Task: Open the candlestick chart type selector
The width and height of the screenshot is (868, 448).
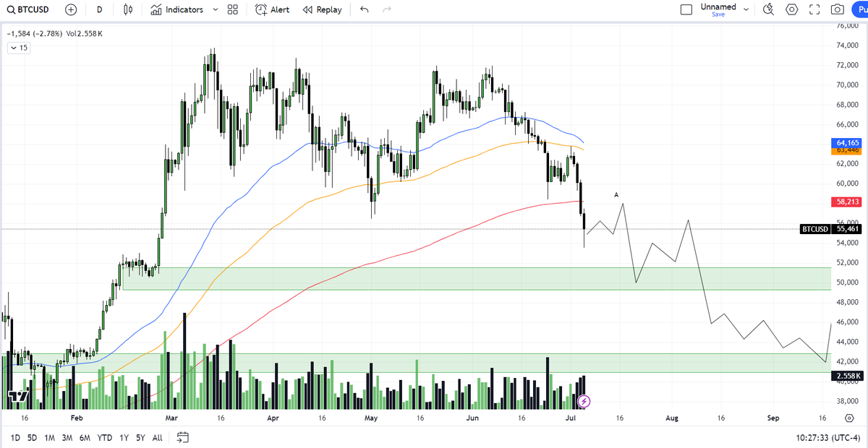Action: [129, 10]
